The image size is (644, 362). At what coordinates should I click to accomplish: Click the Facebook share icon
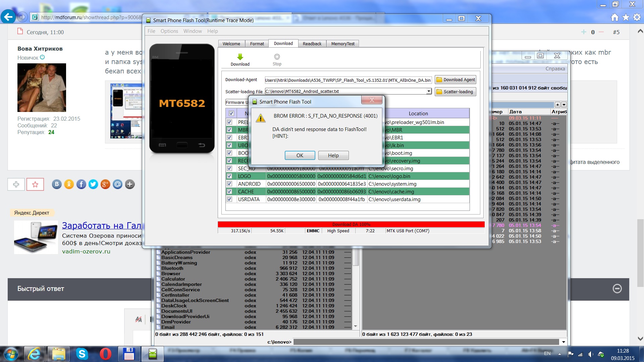tap(81, 184)
